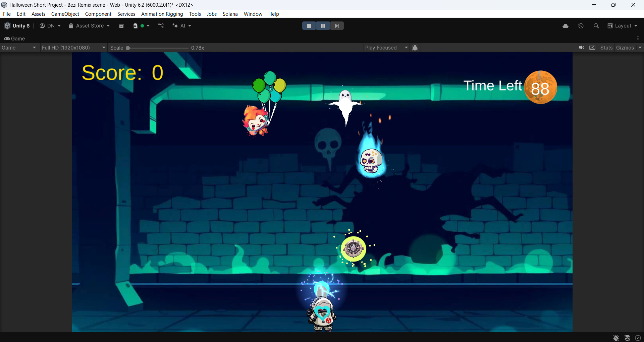Open the Full HD resolution dropdown
Screen dimensions: 644x342
pyautogui.click(x=73, y=48)
